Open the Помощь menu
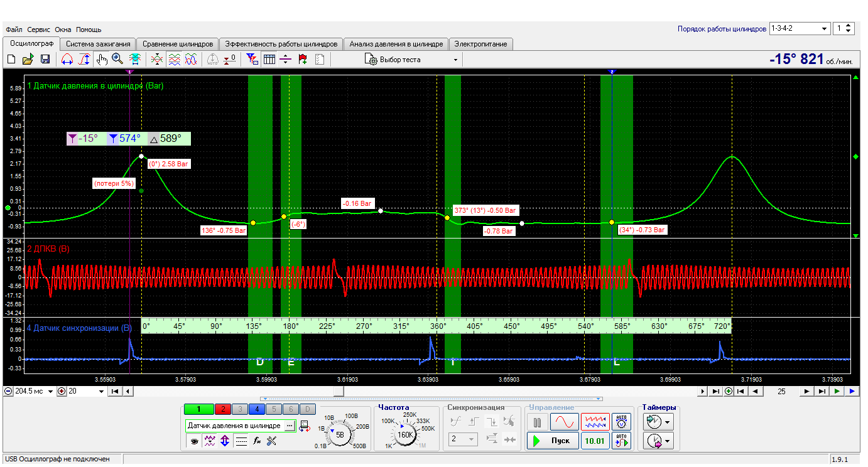The image size is (868, 467). [89, 30]
